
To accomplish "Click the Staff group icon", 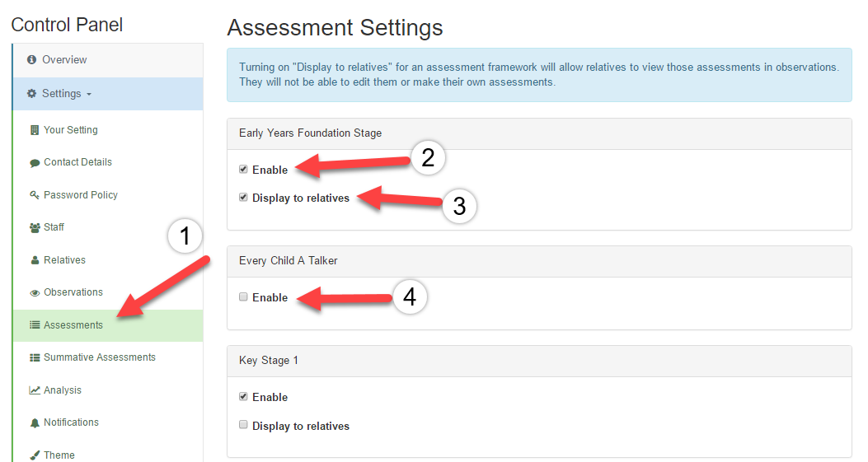I will coord(35,227).
